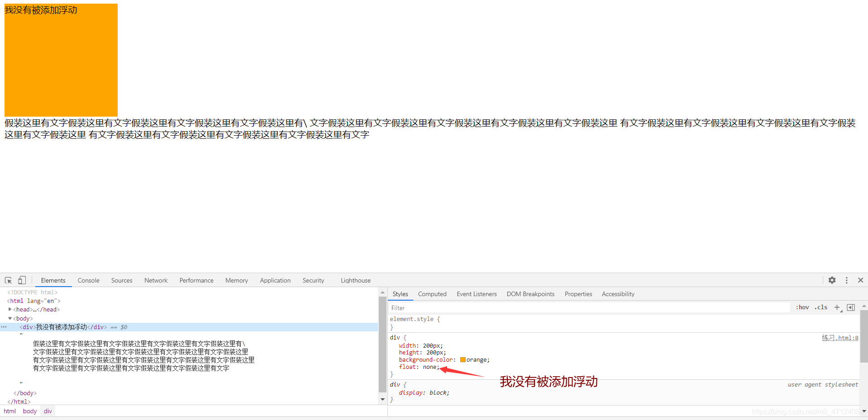Open the Event Listeners sub-tab
Image resolution: width=868 pixels, height=420 pixels.
click(477, 294)
